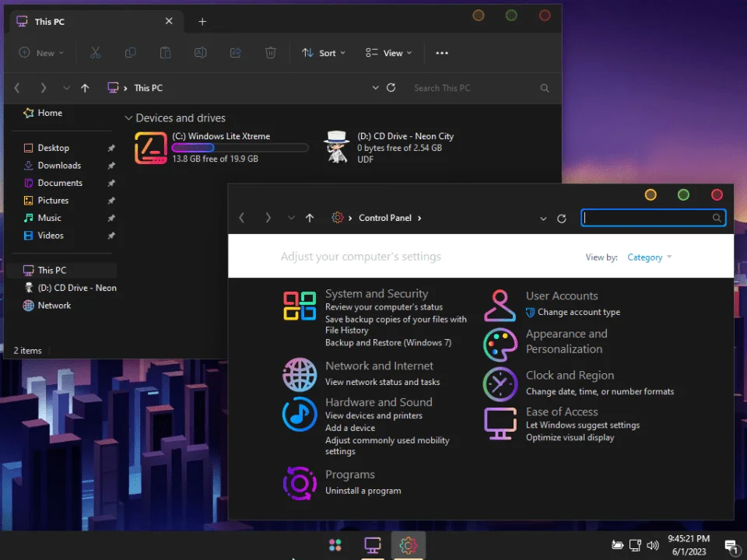Click the volume icon in system tray

653,545
